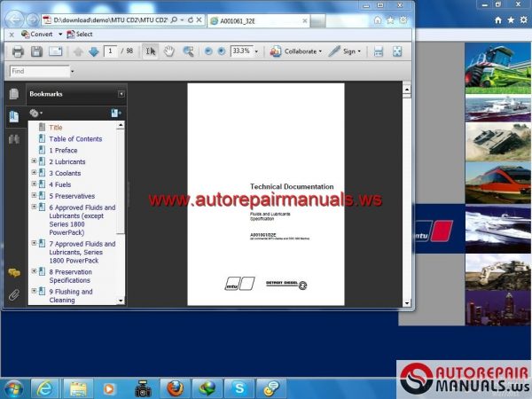
Task: Expand 2 Lubricants bookmark
Action: coord(34,161)
